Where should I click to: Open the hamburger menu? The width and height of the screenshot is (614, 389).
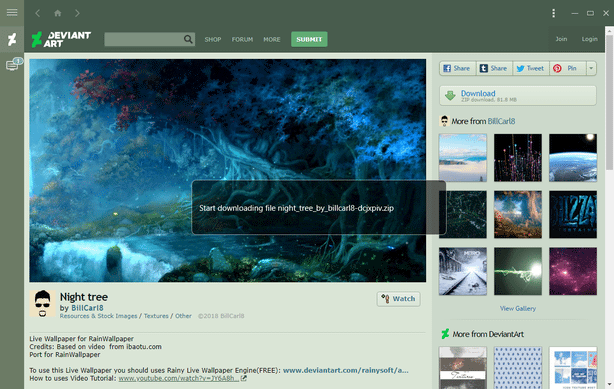click(x=12, y=13)
